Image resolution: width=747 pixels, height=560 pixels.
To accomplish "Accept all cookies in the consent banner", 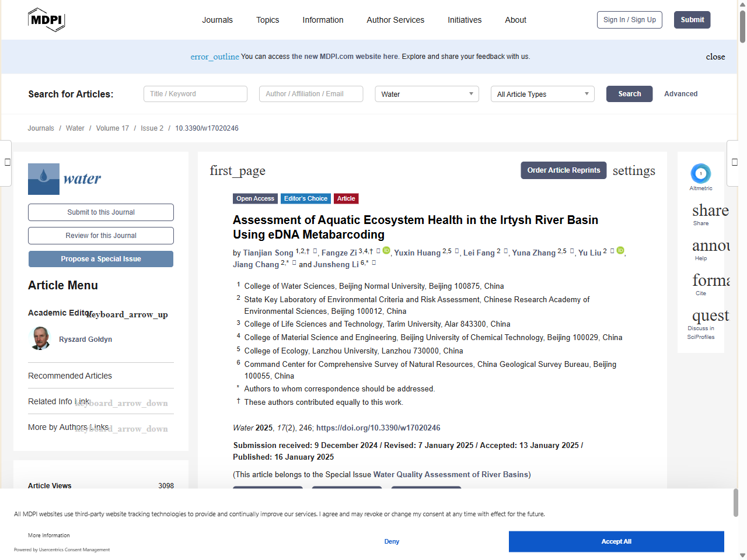I will (616, 541).
